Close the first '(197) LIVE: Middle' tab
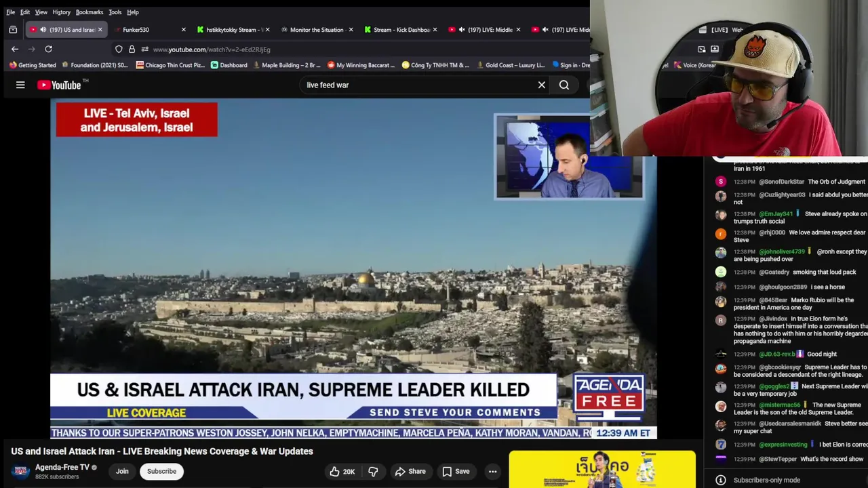868x488 pixels. pos(518,30)
